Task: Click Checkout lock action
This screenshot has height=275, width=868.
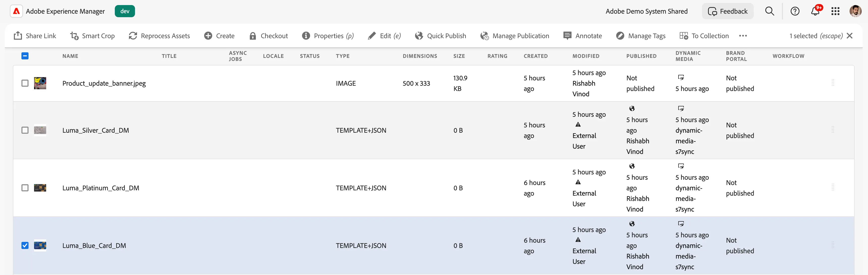Action: coord(268,36)
